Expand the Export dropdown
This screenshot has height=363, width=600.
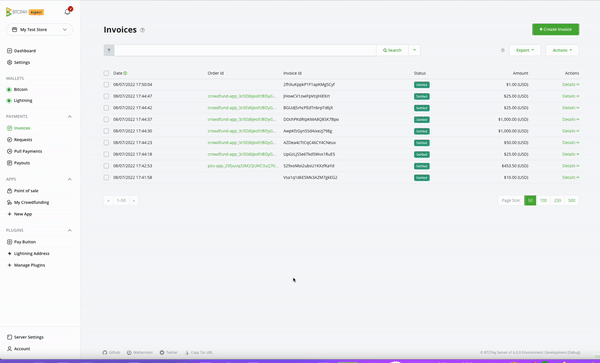[x=525, y=50]
